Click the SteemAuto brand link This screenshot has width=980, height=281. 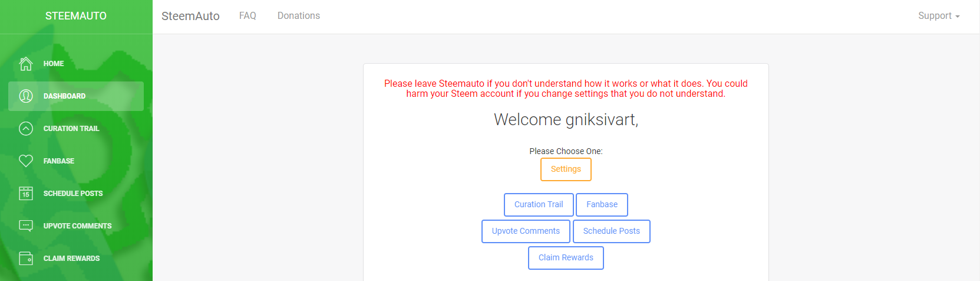pos(190,16)
